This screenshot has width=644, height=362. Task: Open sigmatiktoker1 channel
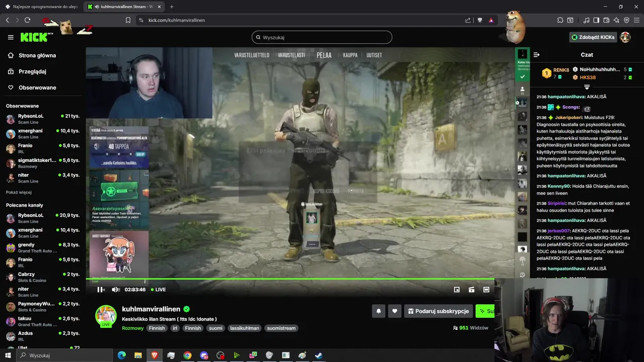43,163
